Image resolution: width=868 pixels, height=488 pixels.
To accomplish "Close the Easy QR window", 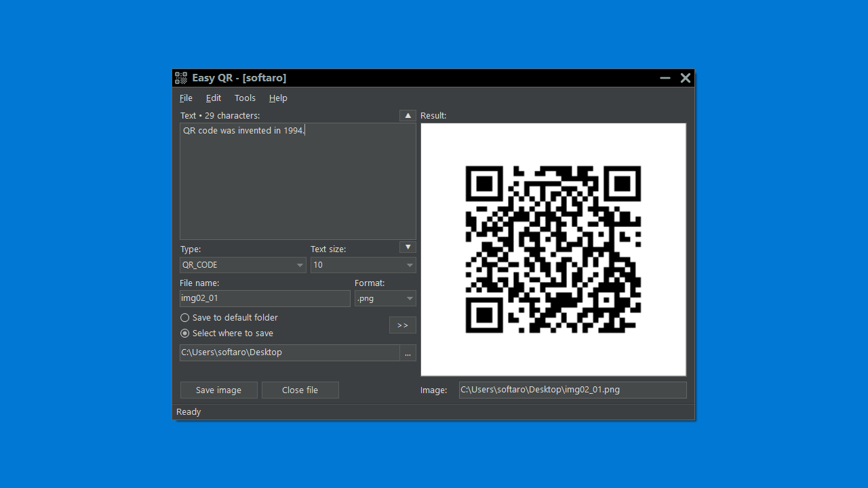I will [x=686, y=78].
